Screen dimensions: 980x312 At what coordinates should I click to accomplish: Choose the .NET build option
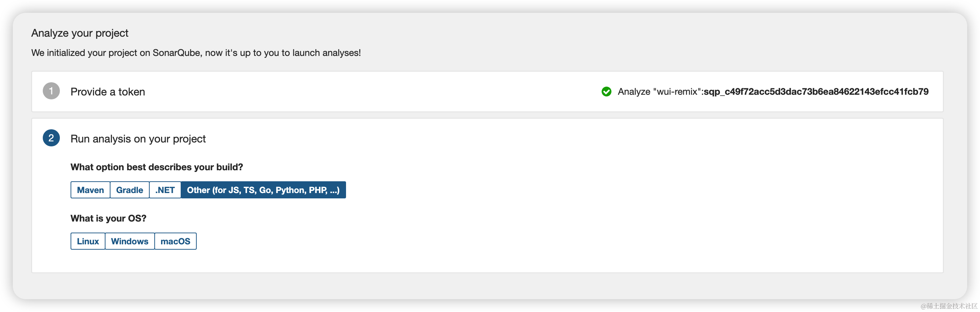click(x=165, y=190)
